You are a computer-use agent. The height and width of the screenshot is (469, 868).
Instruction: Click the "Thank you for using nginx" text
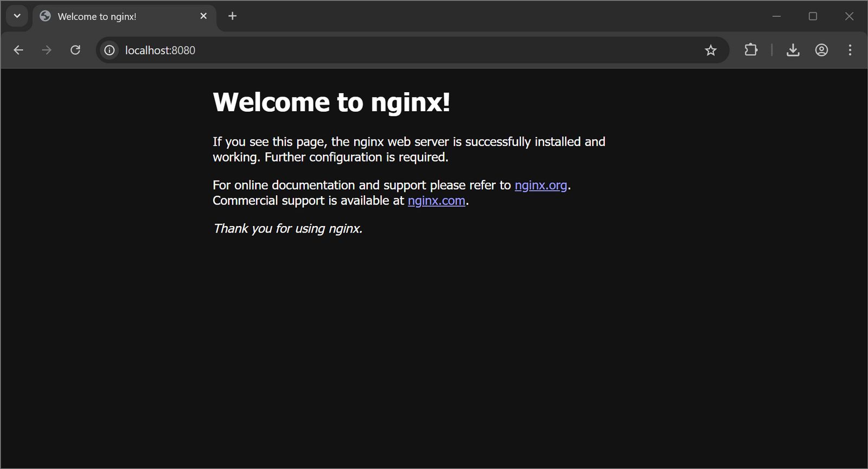288,229
